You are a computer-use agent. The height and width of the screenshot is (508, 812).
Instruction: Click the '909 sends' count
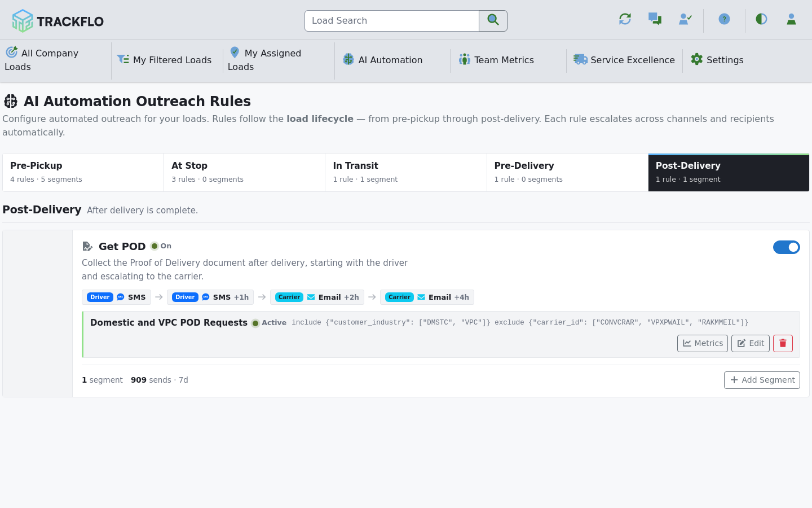151,380
